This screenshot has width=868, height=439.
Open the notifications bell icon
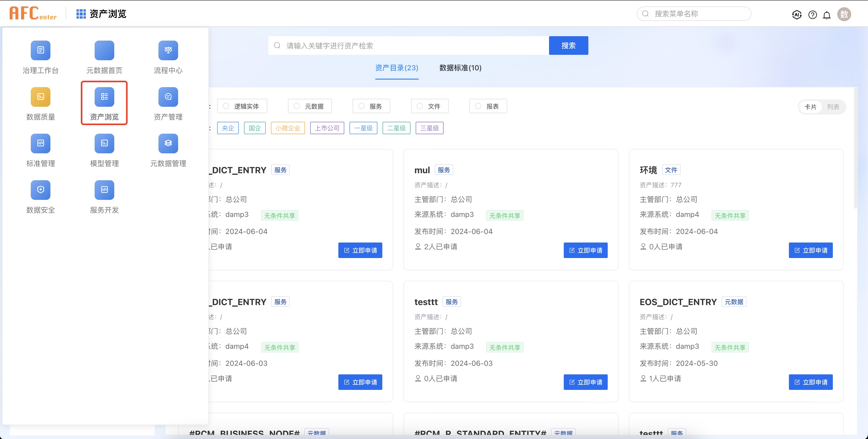click(827, 15)
